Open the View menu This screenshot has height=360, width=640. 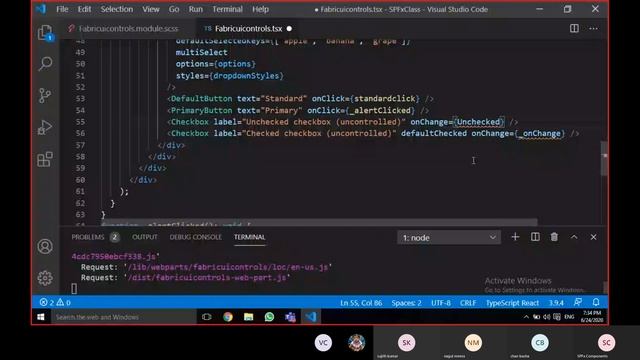[x=151, y=9]
